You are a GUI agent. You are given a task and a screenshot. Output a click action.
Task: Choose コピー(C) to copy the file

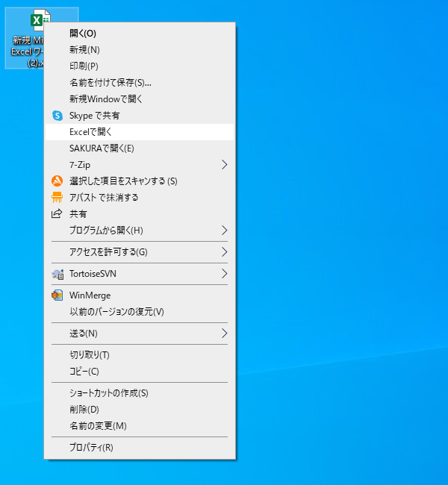tap(140, 371)
